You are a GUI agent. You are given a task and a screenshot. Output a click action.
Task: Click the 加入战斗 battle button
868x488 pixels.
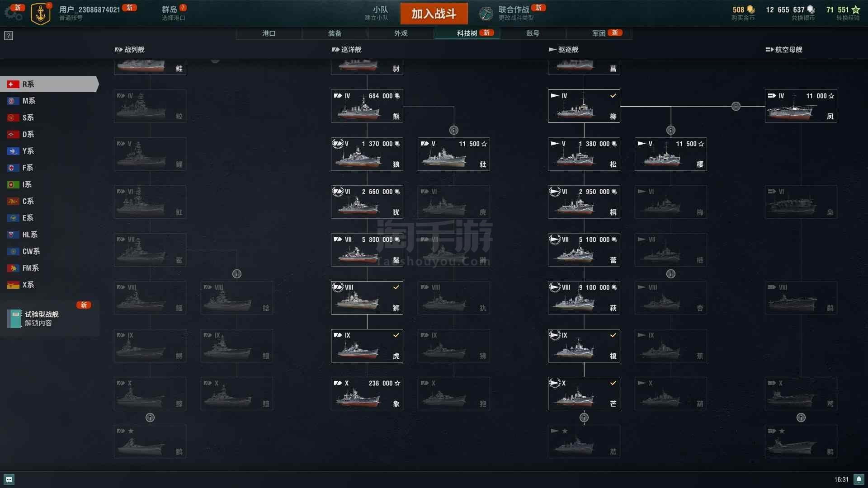[434, 14]
